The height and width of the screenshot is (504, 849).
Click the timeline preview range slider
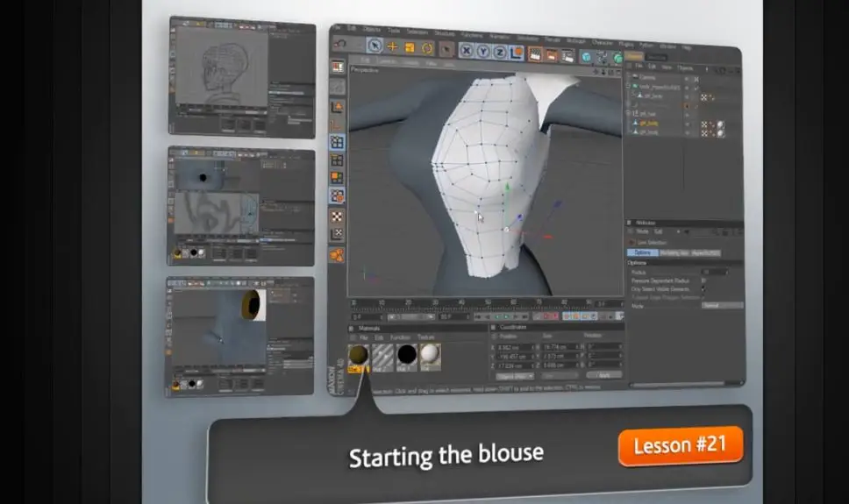point(410,316)
